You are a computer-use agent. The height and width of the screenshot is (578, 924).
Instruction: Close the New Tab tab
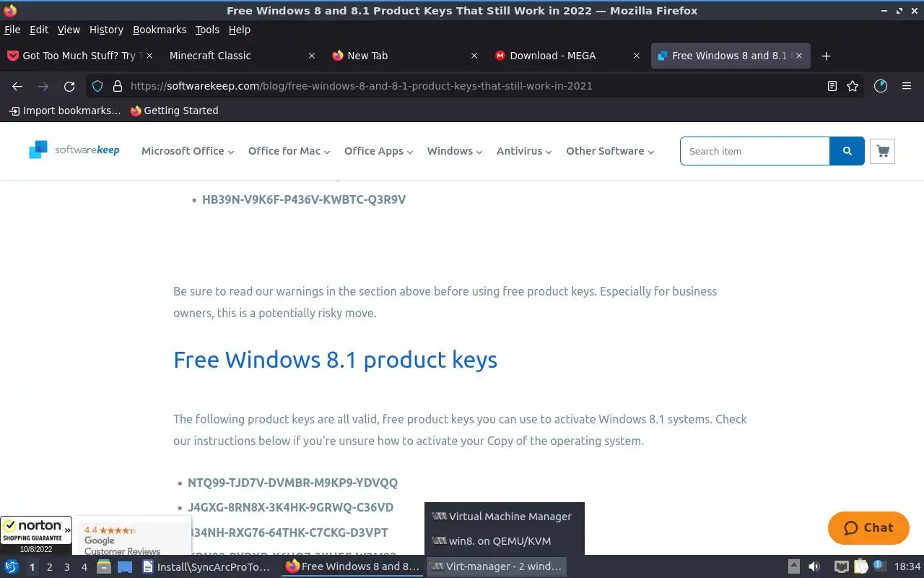click(x=474, y=56)
